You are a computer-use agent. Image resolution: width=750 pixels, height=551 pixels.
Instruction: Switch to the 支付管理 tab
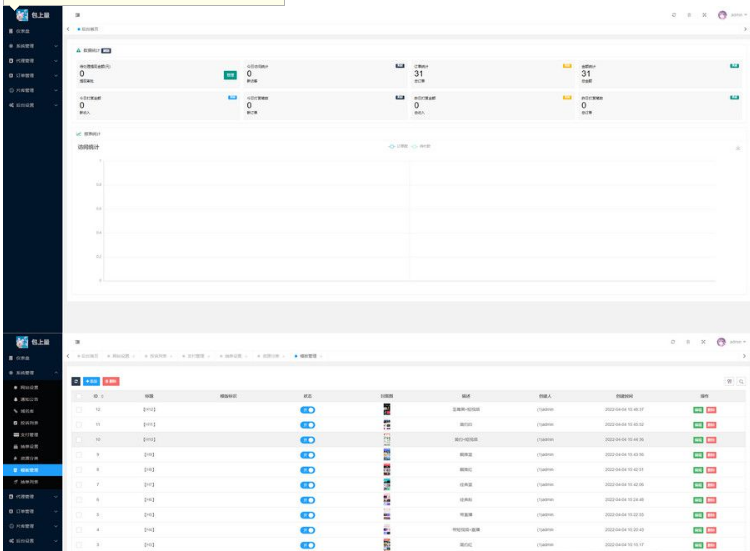coord(195,356)
